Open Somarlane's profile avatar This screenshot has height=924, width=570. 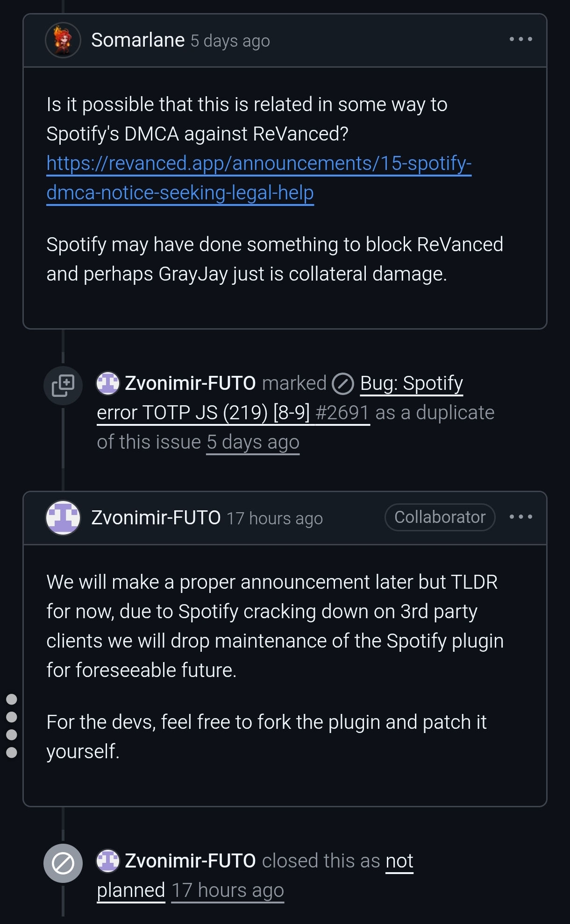(x=63, y=40)
